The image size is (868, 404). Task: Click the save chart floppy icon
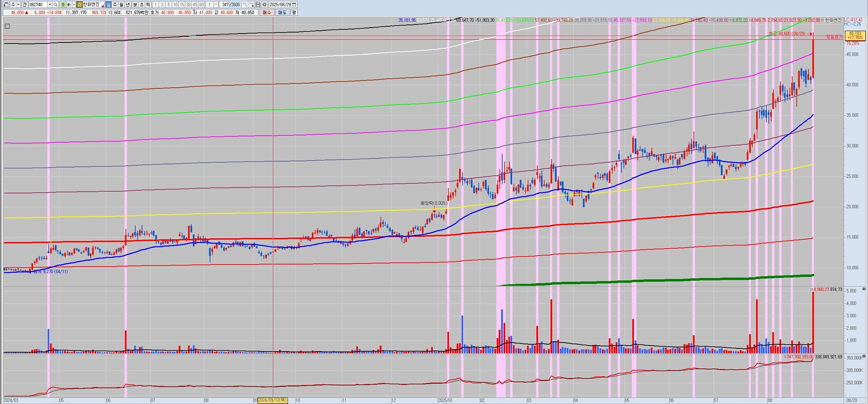point(258,5)
